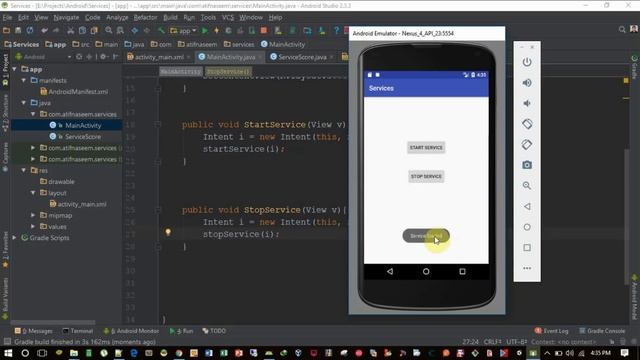Click the Make Project hammer icon
Image resolution: width=640 pixels, height=360 pixels.
pyautogui.click(x=161, y=31)
